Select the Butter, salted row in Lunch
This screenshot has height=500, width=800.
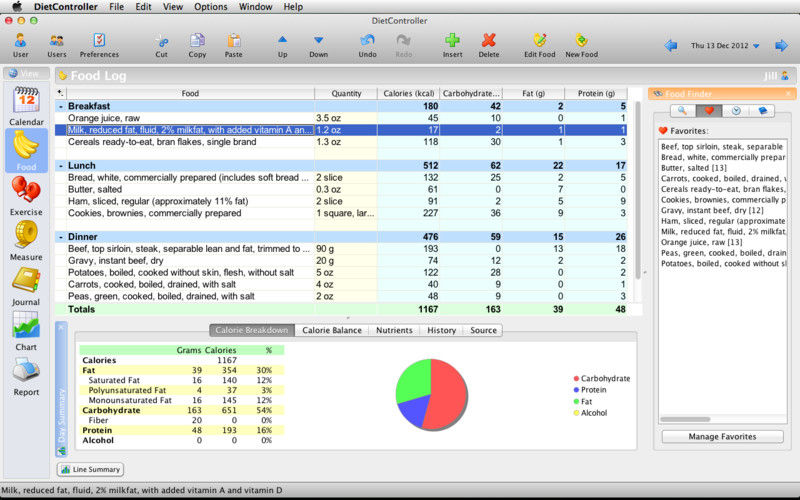point(341,189)
